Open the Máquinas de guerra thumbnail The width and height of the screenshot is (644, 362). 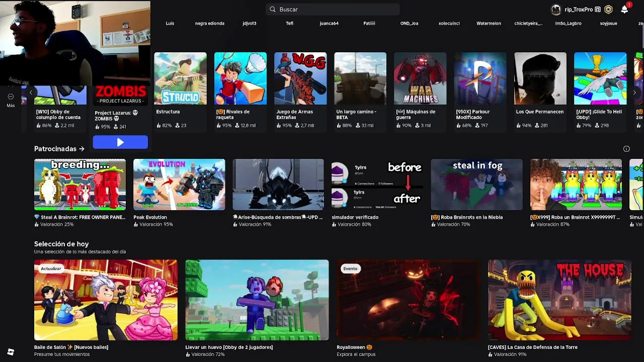point(420,78)
